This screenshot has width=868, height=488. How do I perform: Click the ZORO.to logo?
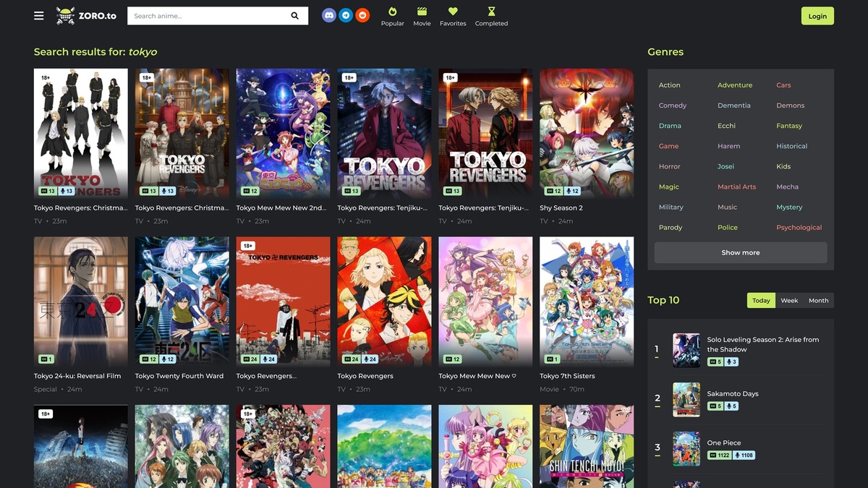pos(85,16)
